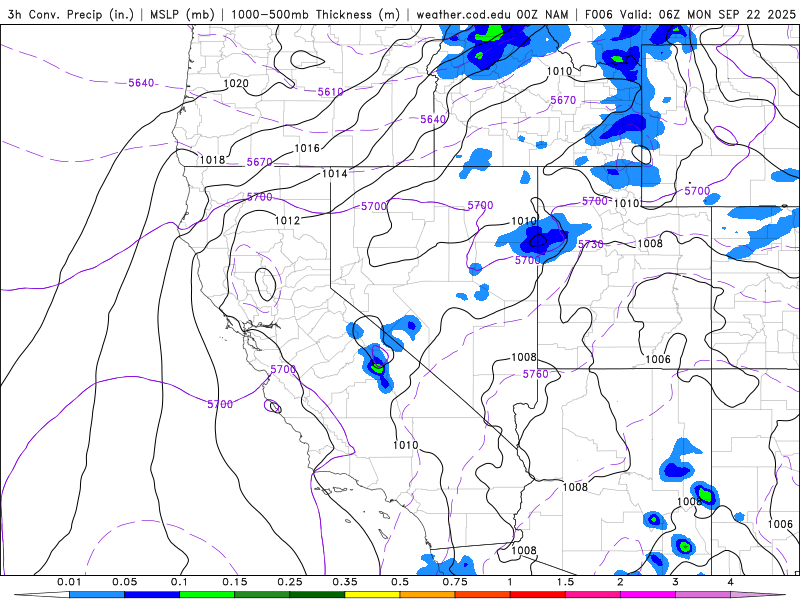Click the 1018 isobar label

[212, 160]
